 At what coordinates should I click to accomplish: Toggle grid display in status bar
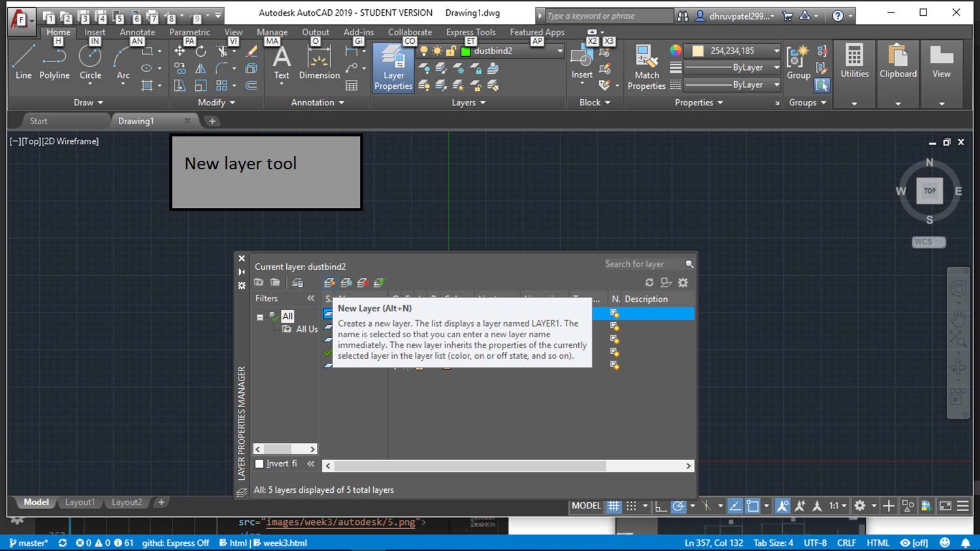[x=613, y=506]
